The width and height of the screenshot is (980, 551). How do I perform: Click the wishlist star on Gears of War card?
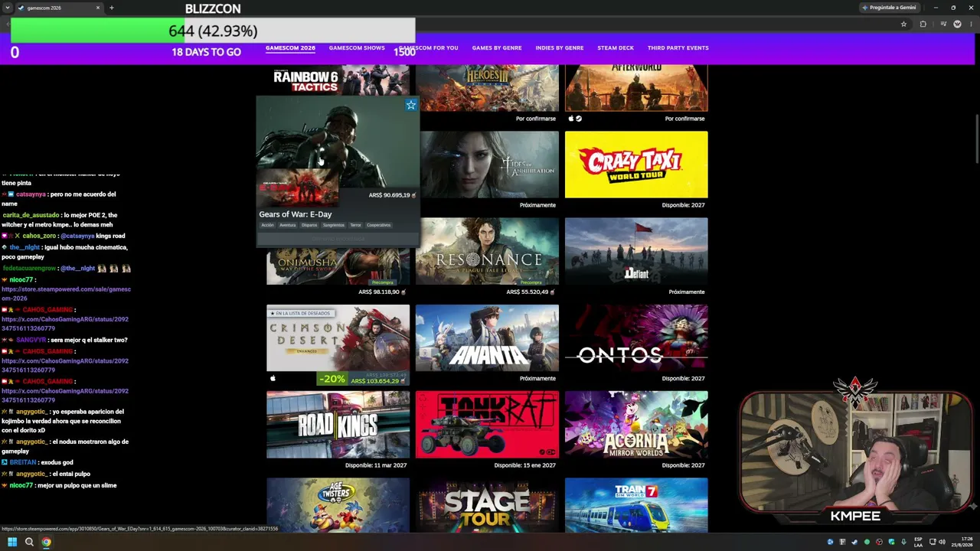point(411,105)
